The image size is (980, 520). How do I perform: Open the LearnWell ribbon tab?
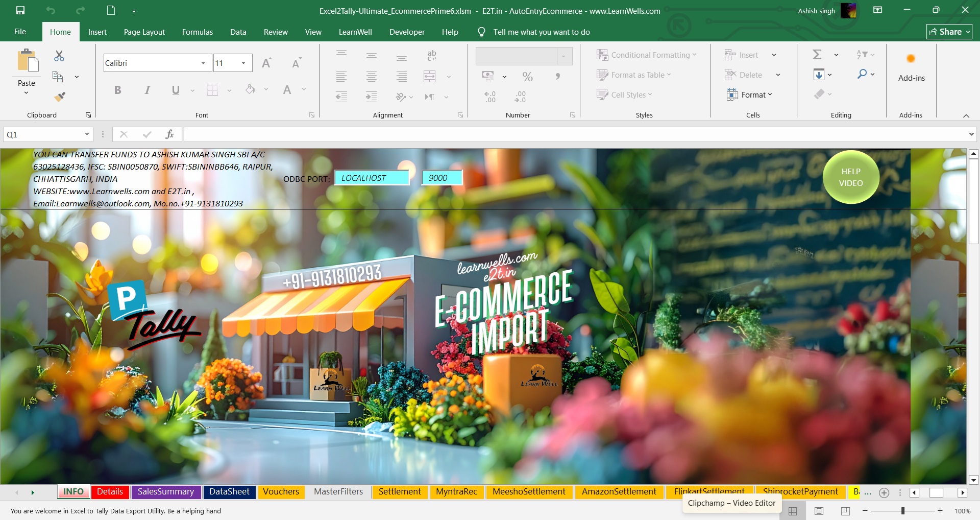click(355, 32)
